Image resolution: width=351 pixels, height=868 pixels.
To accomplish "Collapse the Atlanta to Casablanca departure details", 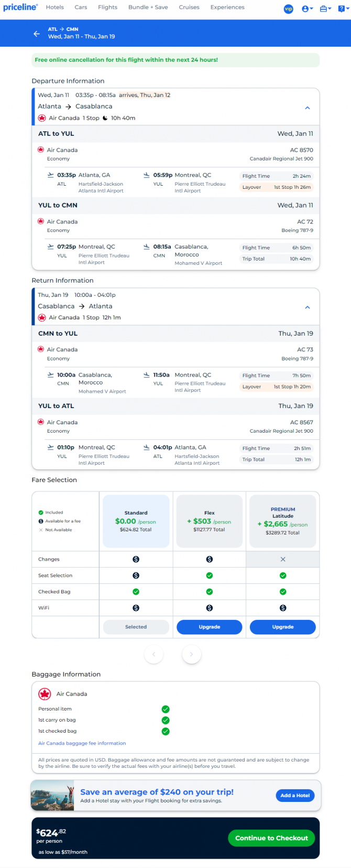I will pyautogui.click(x=308, y=108).
